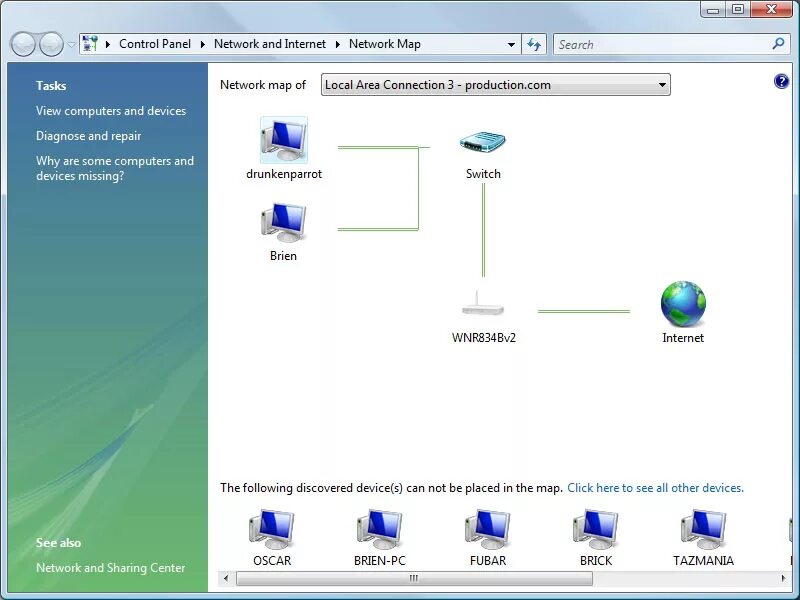Click the Switch label text
Screen dimensions: 800x600
(x=483, y=174)
